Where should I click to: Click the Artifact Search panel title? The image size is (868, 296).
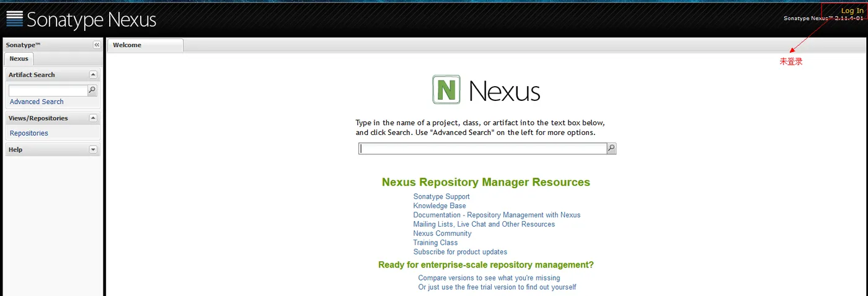(x=32, y=74)
